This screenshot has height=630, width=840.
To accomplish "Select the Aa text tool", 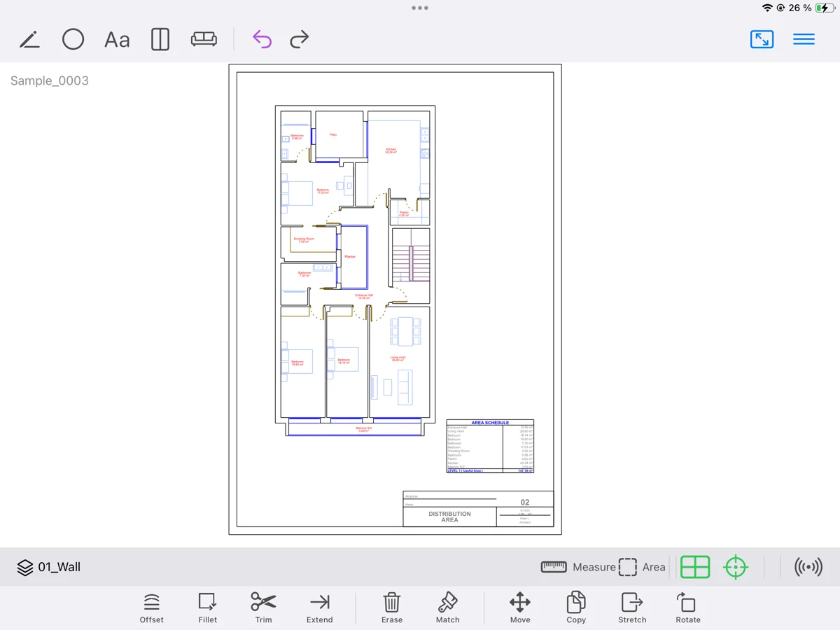I will [117, 40].
